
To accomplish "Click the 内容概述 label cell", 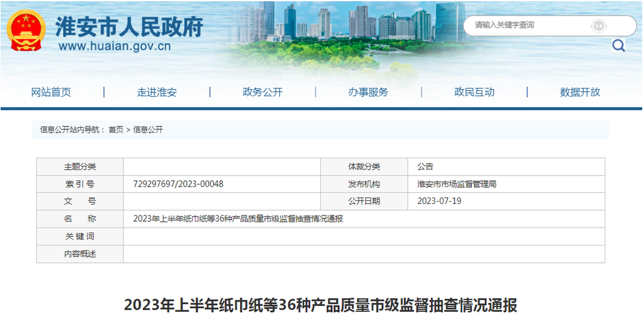I will 80,254.
